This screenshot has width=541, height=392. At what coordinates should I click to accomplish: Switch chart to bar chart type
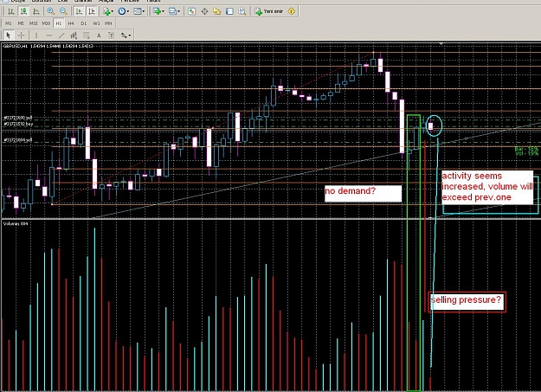10,11
